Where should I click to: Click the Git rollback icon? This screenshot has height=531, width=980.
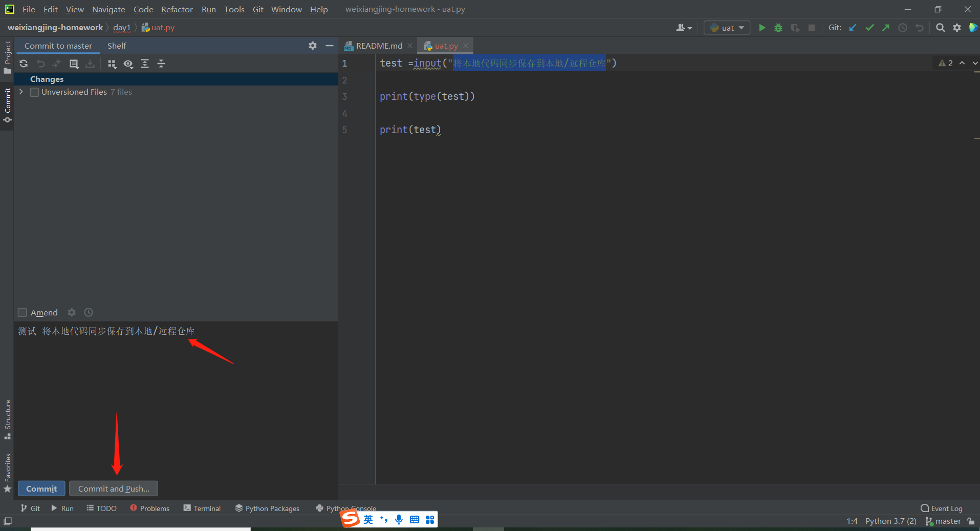[920, 28]
